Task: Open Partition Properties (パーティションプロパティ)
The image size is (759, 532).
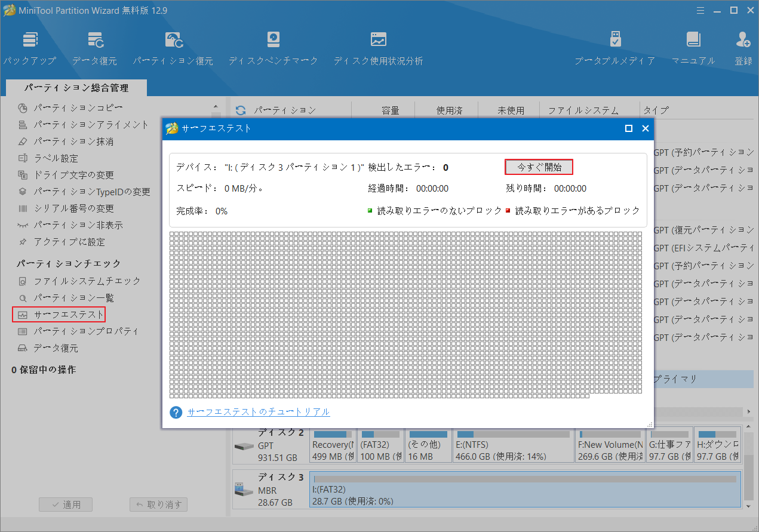Action: coord(78,331)
